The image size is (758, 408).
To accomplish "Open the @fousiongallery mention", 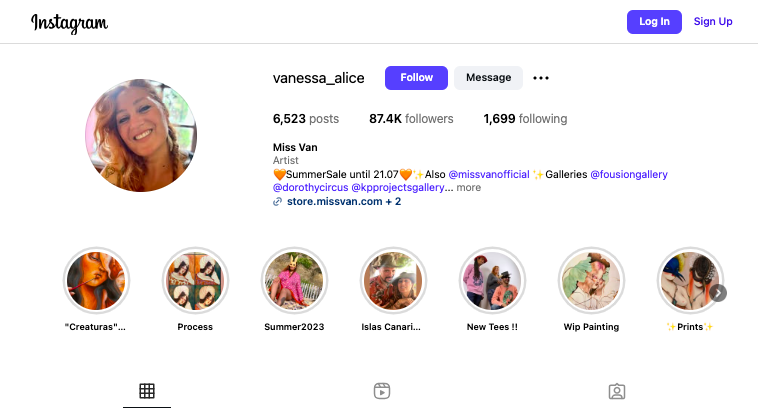I will (x=629, y=175).
